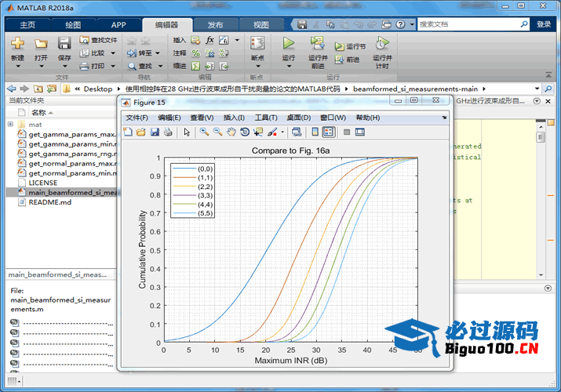Click the 登录 (Sign In) button
Viewport: 561px width, 392px height.
(544, 24)
